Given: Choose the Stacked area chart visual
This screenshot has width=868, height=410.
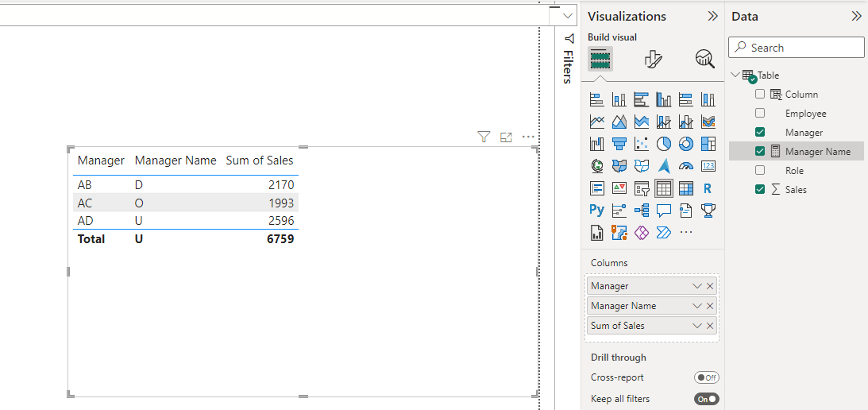Looking at the screenshot, I should pos(641,122).
